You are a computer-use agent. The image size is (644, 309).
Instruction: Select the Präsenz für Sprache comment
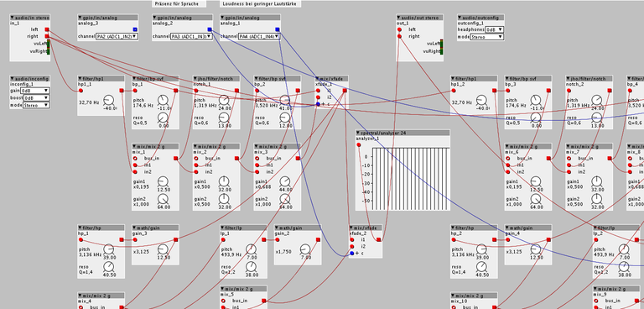(179, 3)
